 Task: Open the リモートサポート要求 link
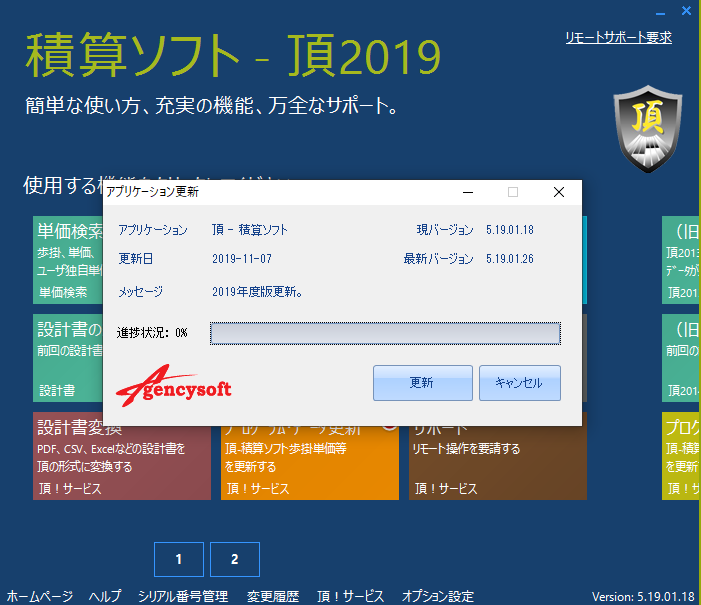(618, 38)
